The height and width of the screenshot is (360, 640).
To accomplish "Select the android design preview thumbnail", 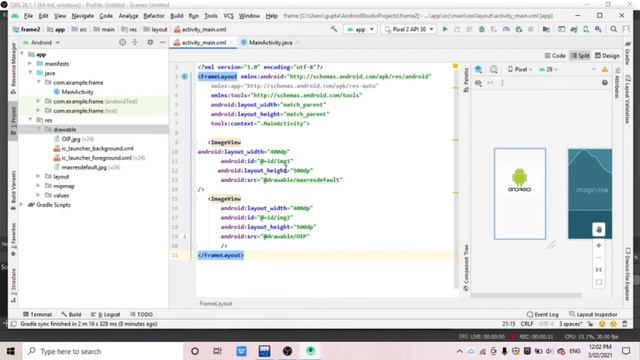I will pos(520,193).
